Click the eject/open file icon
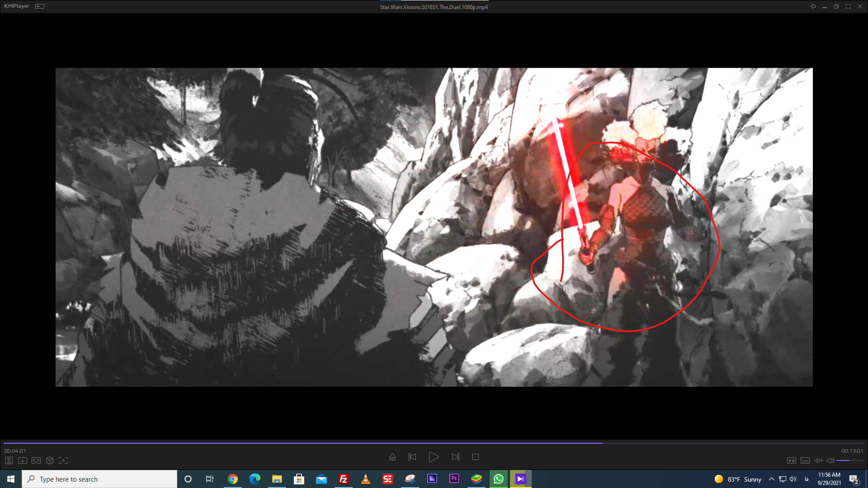The width and height of the screenshot is (868, 488). pos(392,457)
